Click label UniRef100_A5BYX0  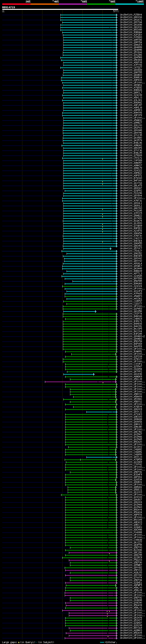click(131, 394)
